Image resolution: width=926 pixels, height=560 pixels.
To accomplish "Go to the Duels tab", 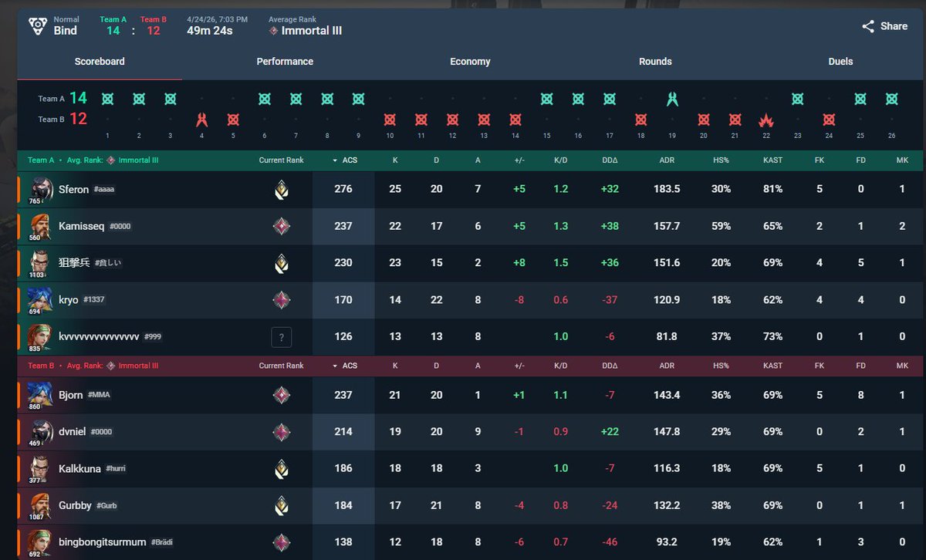I will coord(840,62).
